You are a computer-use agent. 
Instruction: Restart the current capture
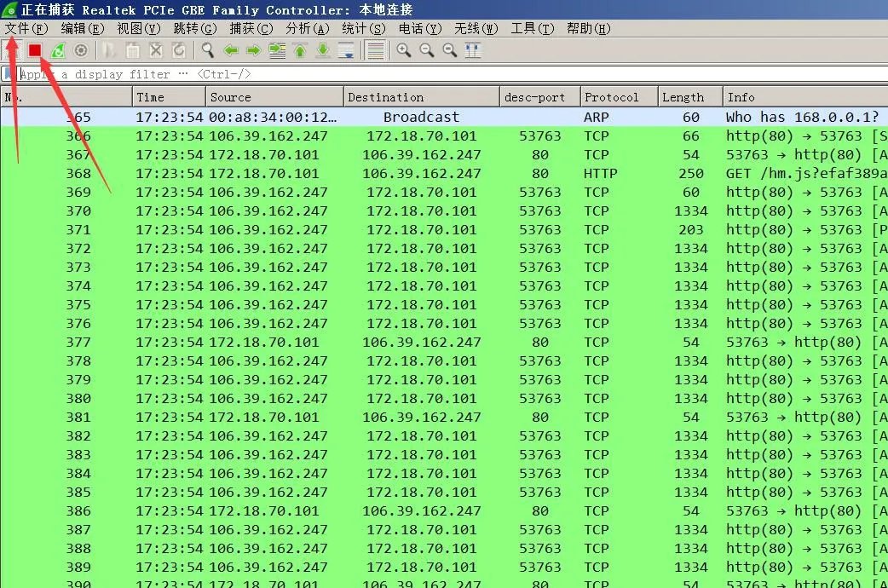(57, 50)
